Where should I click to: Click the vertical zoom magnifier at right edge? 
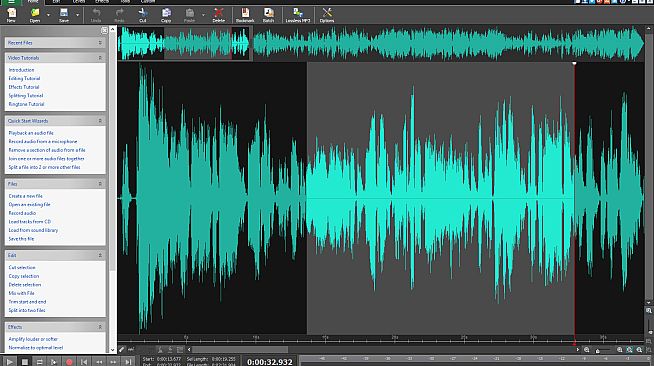[x=649, y=311]
